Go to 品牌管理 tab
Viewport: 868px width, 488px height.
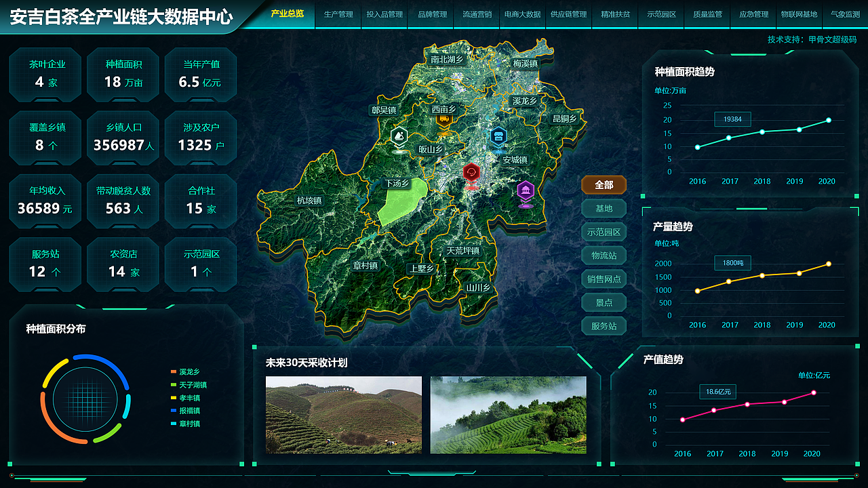[x=431, y=14]
